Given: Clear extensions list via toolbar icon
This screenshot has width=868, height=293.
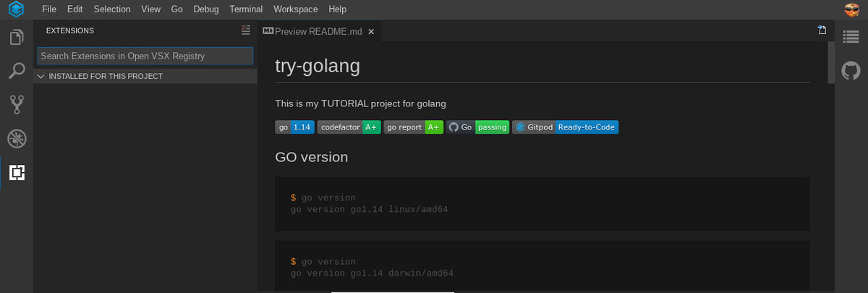Looking at the screenshot, I should pyautogui.click(x=245, y=30).
